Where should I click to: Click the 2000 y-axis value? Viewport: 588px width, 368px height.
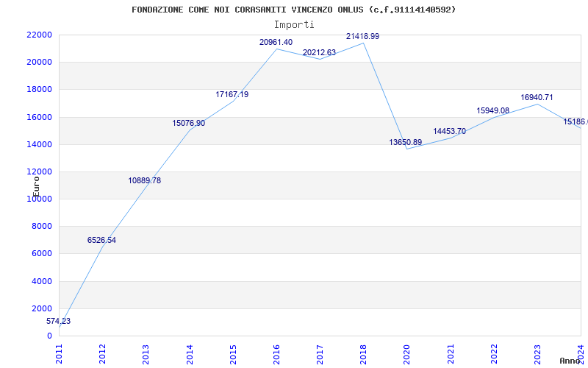coord(42,308)
